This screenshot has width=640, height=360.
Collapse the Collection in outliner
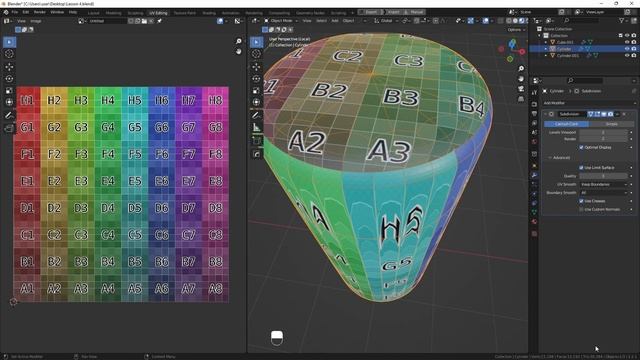coord(540,36)
